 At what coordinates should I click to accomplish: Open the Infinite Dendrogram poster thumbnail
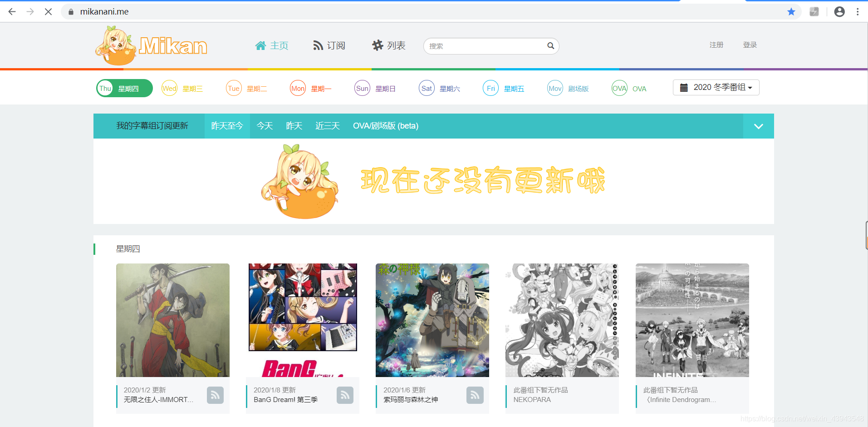[692, 320]
